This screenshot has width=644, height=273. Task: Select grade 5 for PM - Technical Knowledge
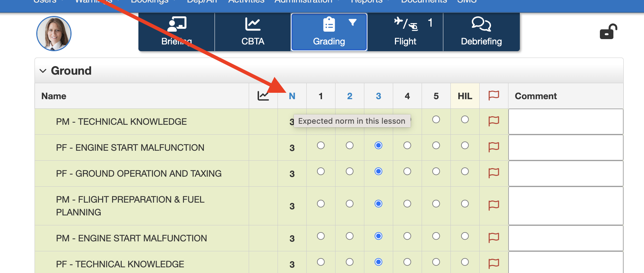436,119
